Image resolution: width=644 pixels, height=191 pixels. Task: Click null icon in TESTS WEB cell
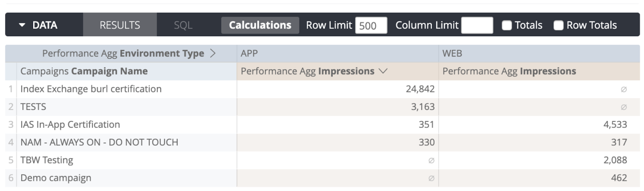[623, 107]
